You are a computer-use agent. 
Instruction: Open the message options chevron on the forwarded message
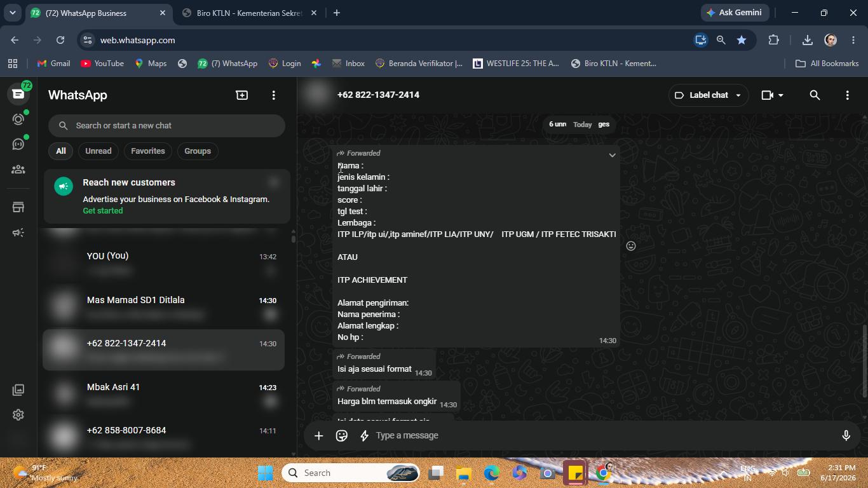tap(612, 155)
